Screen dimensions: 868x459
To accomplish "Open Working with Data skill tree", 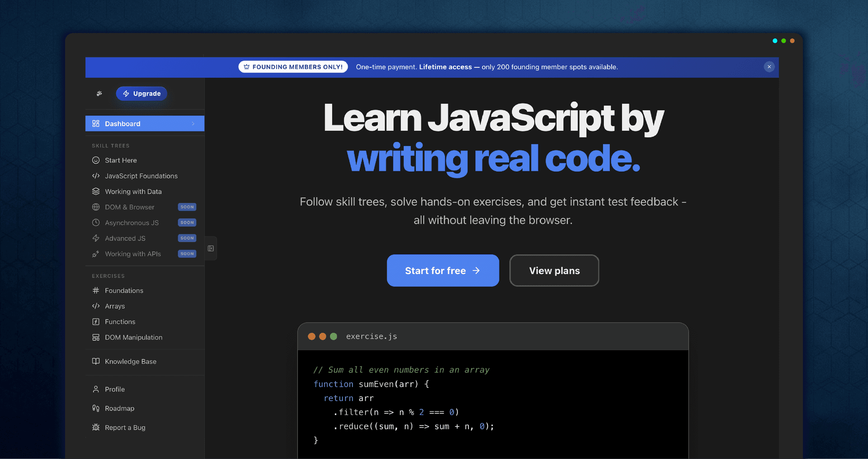I will tap(145, 191).
